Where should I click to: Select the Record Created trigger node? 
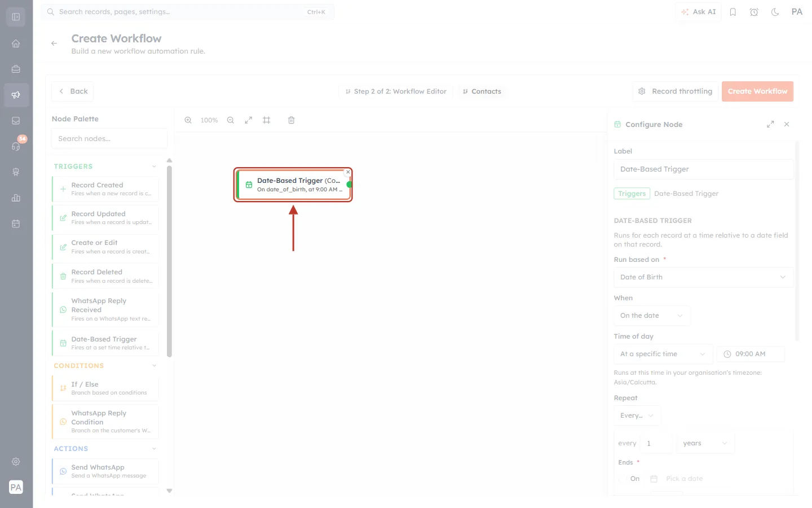click(105, 189)
